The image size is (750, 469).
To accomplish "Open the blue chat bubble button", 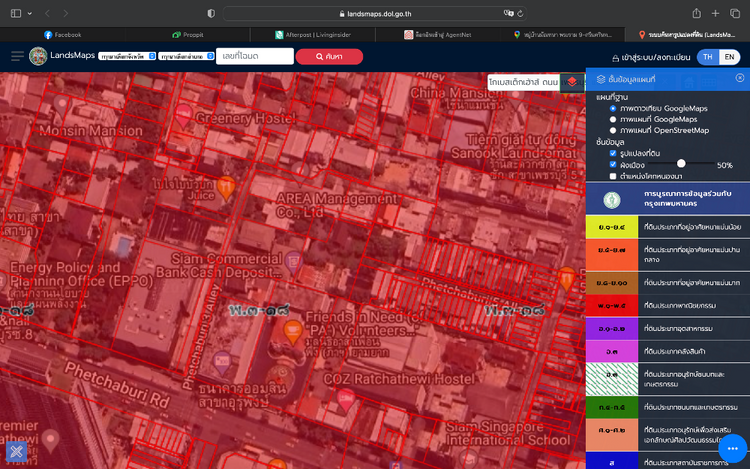I will (732, 448).
